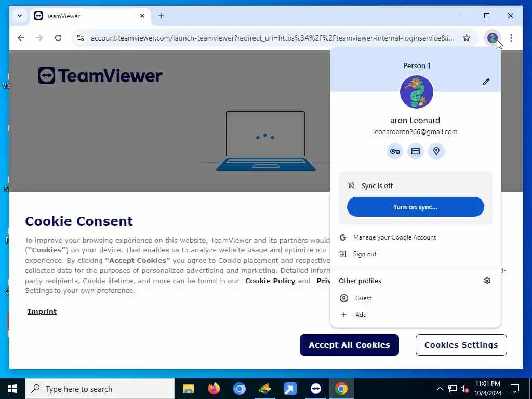Open the tab search dropdown arrow
Viewport: 532px width, 399px height.
[20, 16]
